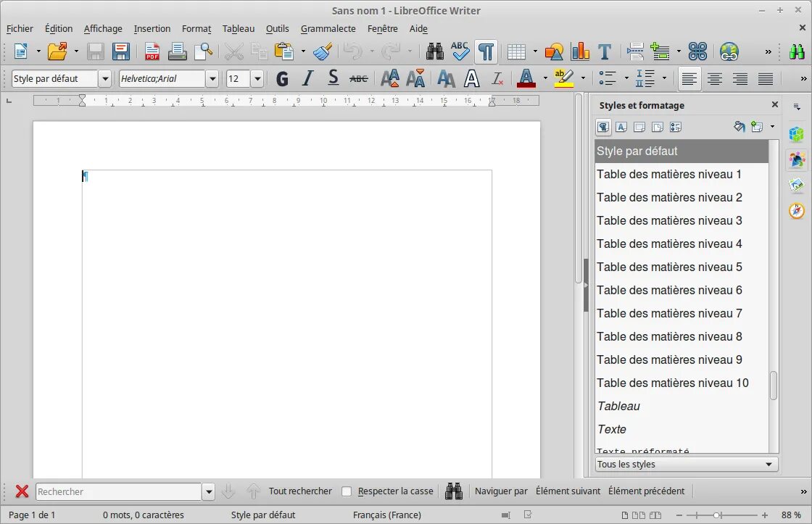Open print preview icon

(x=204, y=51)
